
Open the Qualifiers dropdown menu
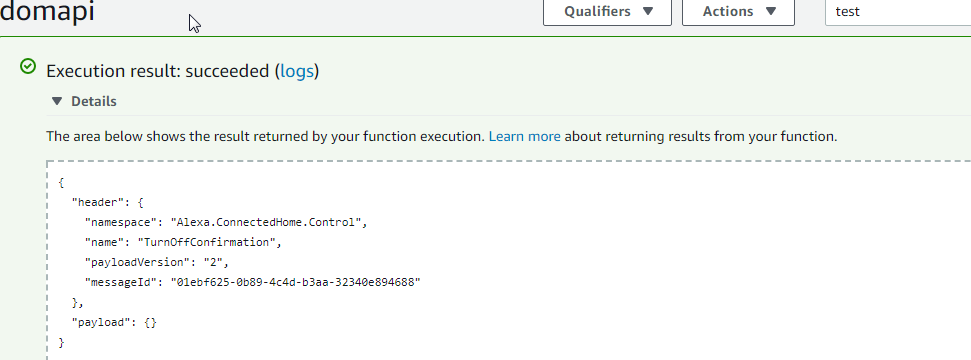click(x=607, y=12)
